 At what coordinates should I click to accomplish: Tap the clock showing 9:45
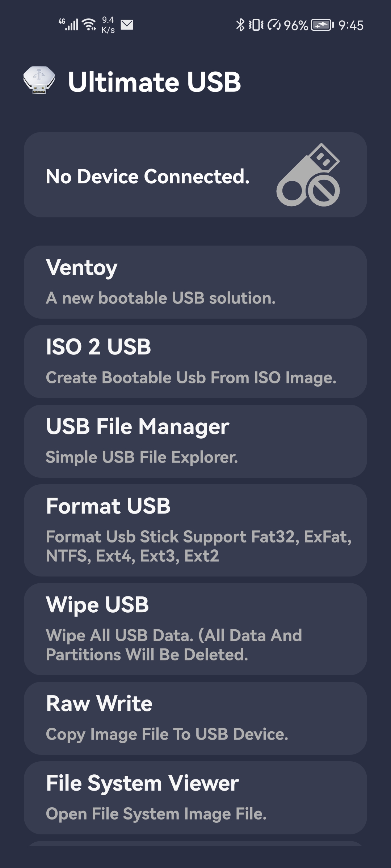point(351,25)
